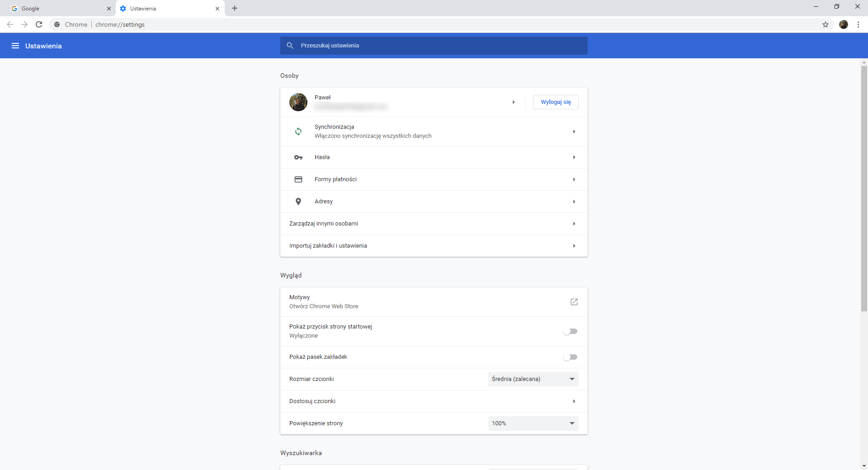Open the Chrome three-dot menu
Viewport: 868px width, 470px height.
point(858,24)
